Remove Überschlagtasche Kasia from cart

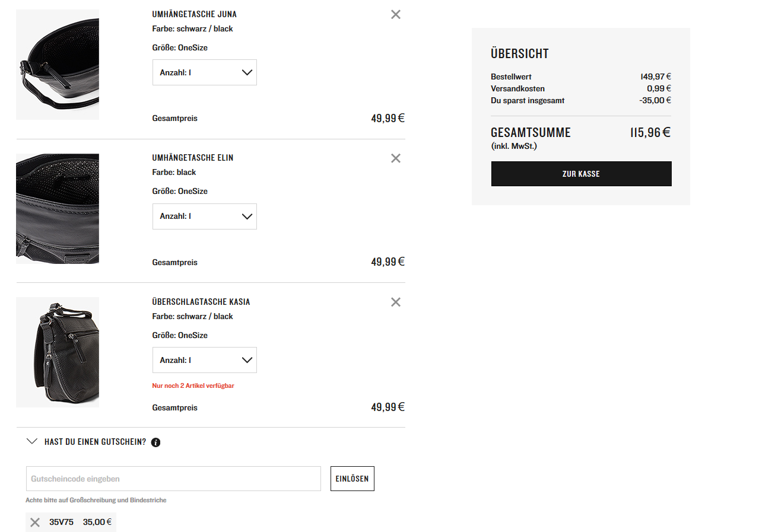396,302
